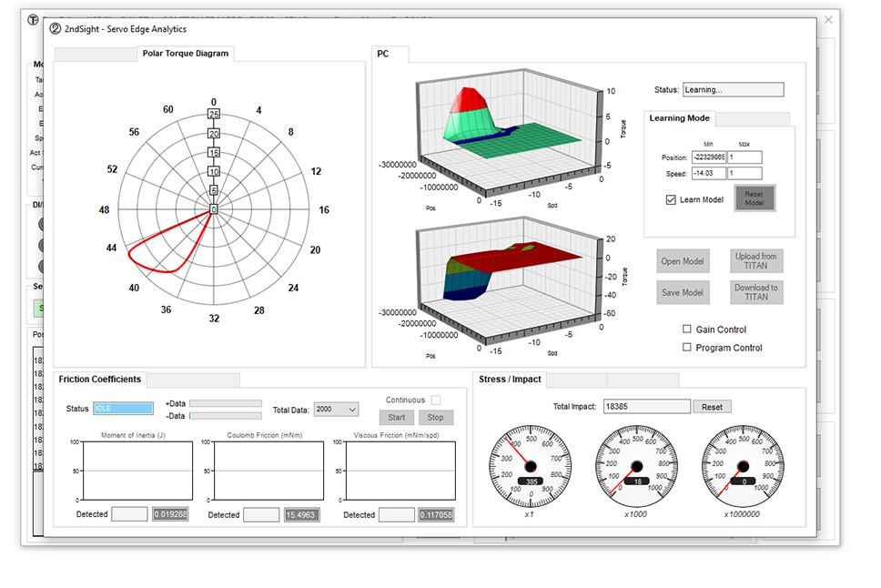
Task: Click the Upload from TITAN button
Action: (x=756, y=261)
